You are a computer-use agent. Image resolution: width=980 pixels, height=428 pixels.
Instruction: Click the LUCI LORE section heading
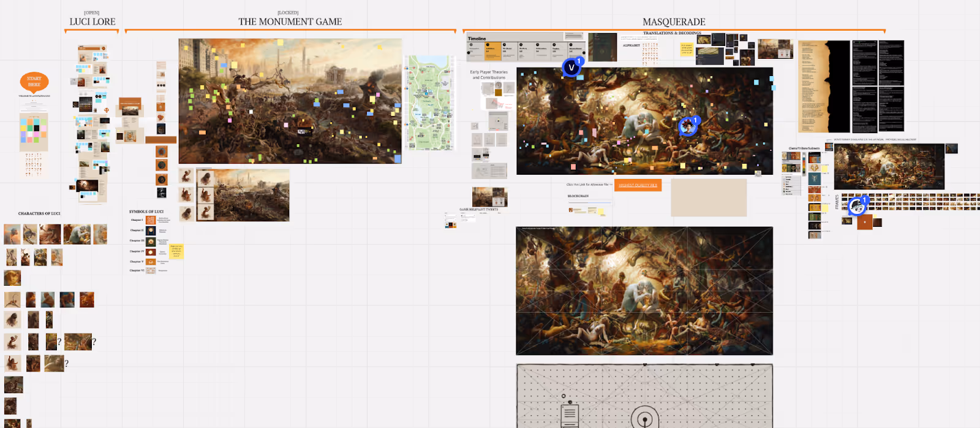coord(92,21)
